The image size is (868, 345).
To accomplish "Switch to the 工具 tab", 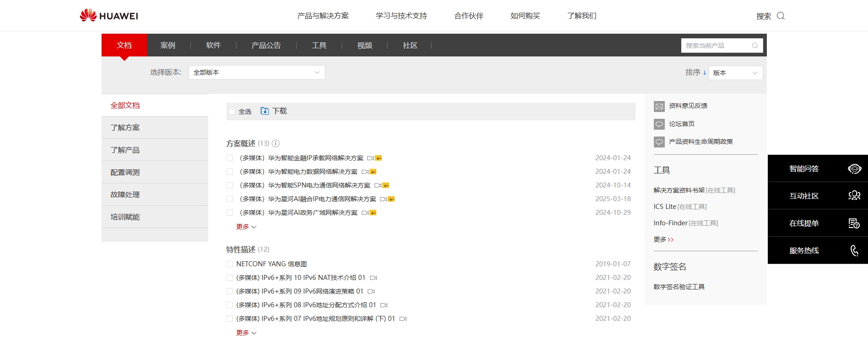I will 319,45.
